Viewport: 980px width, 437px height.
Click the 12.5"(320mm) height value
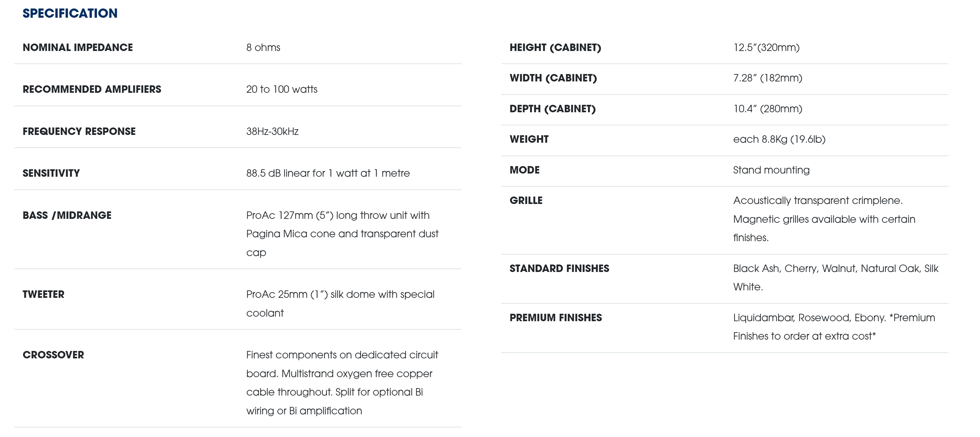pyautogui.click(x=766, y=47)
